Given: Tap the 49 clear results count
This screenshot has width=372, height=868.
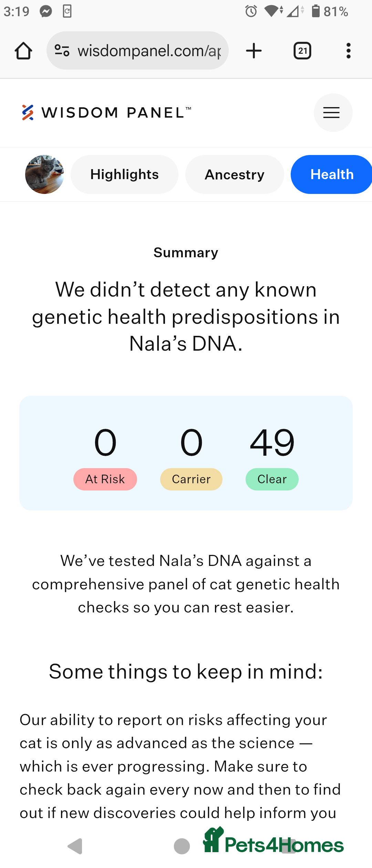Looking at the screenshot, I should click(272, 443).
